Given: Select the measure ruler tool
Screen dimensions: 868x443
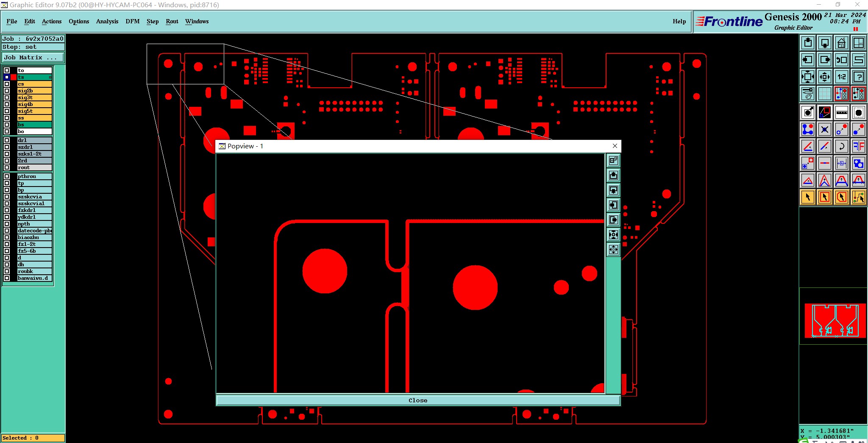Looking at the screenshot, I should coord(841,112).
